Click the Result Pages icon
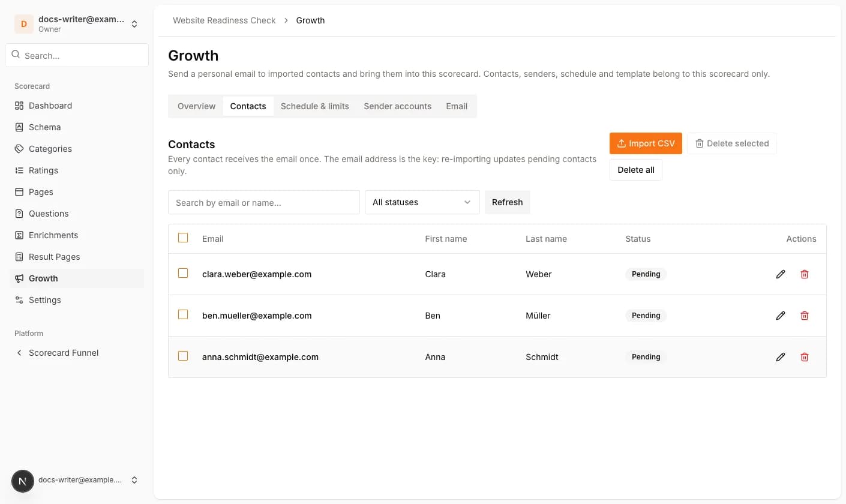 19,257
